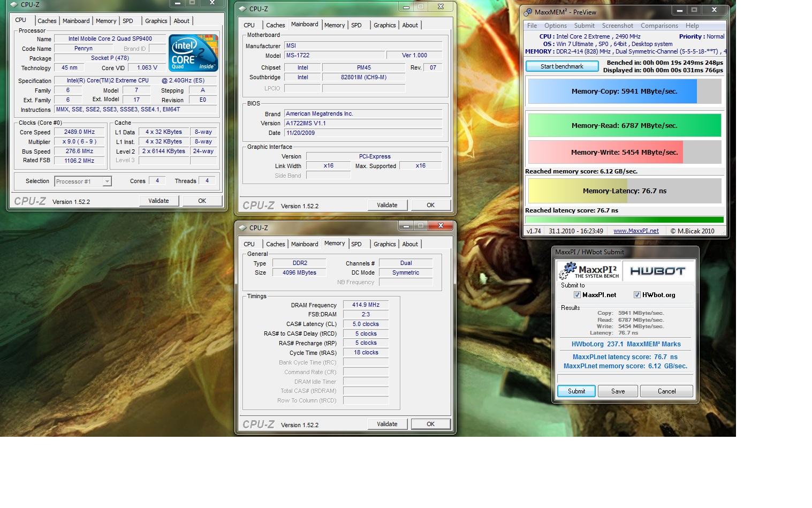
Task: Click the Intel Core 2 Quad logo
Action: pos(193,53)
